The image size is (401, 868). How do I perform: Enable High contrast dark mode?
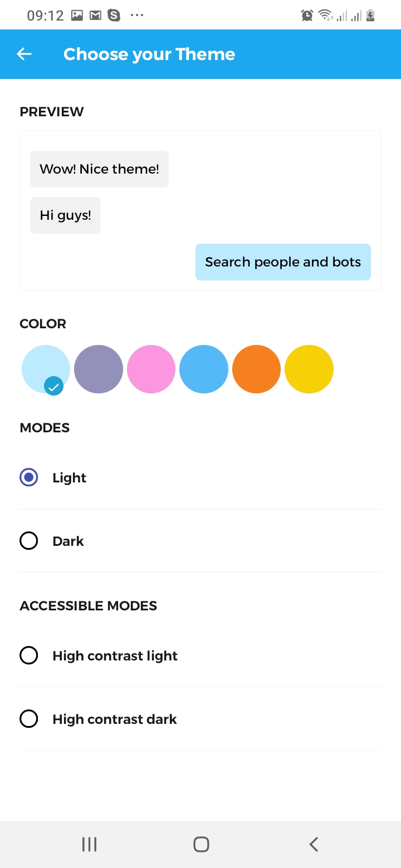pyautogui.click(x=29, y=719)
